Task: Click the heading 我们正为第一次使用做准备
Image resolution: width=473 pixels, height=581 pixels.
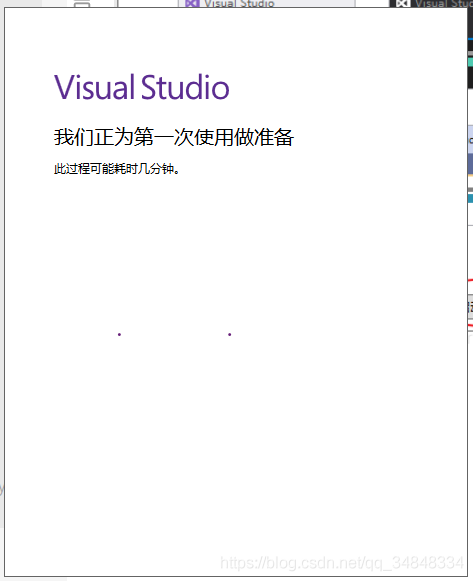Action: [174, 137]
